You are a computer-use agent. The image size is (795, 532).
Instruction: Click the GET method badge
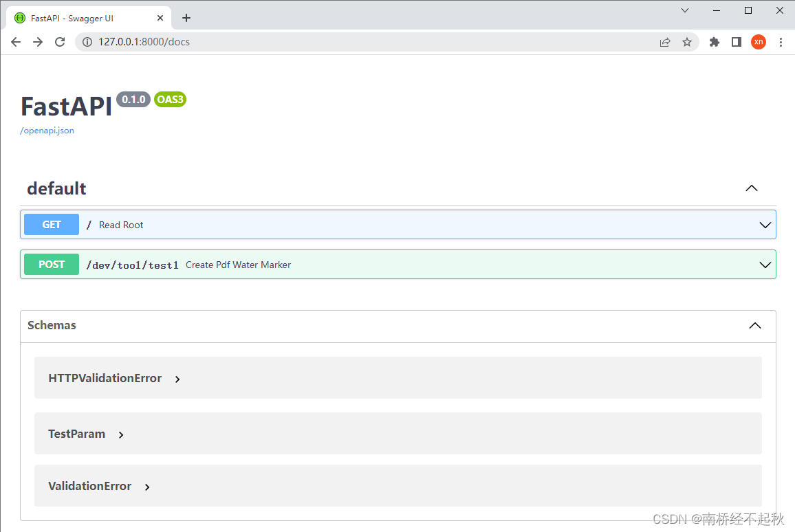pos(52,225)
